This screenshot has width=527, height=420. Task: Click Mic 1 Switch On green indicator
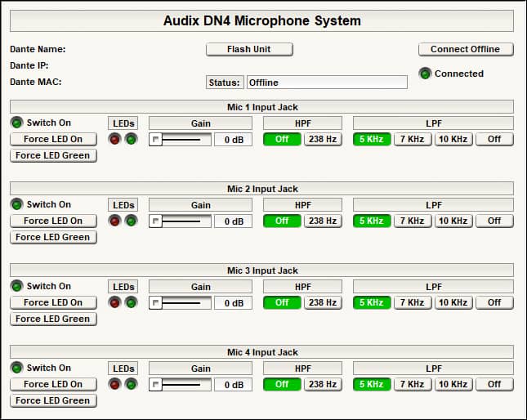(x=16, y=123)
